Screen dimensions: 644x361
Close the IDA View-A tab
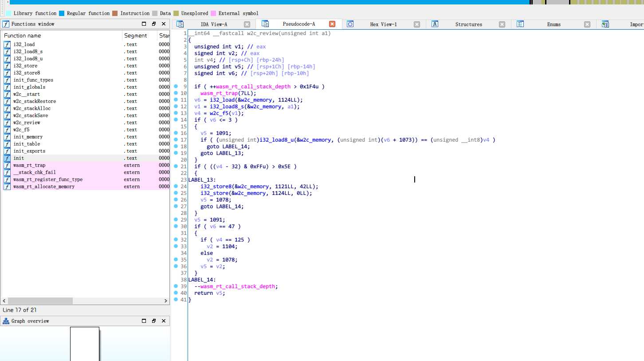coord(247,24)
